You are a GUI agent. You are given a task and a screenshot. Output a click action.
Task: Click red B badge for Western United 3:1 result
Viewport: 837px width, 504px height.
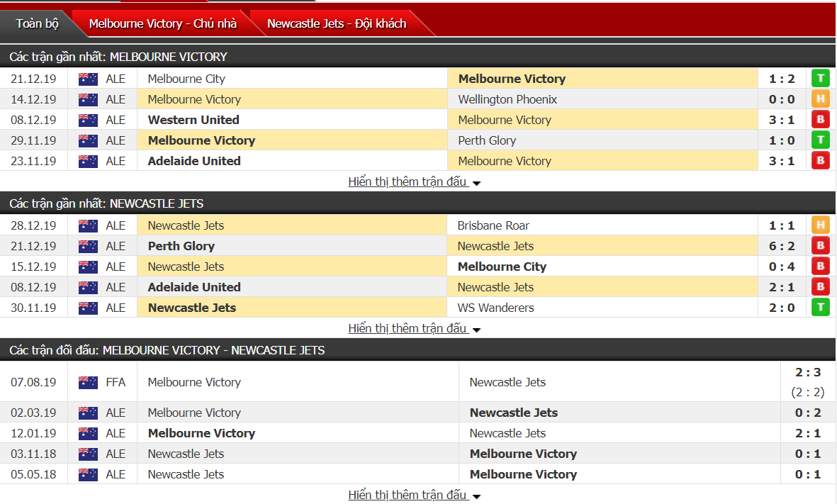[x=821, y=120]
